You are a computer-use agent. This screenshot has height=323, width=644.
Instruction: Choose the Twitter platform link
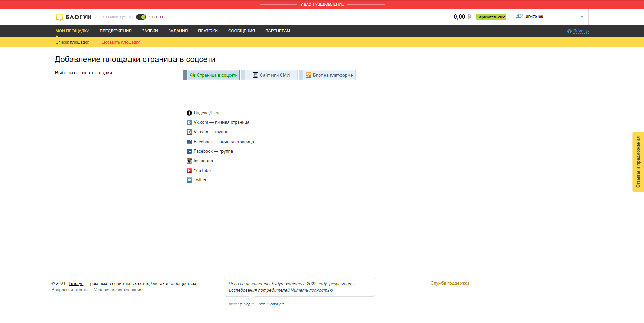pyautogui.click(x=200, y=180)
